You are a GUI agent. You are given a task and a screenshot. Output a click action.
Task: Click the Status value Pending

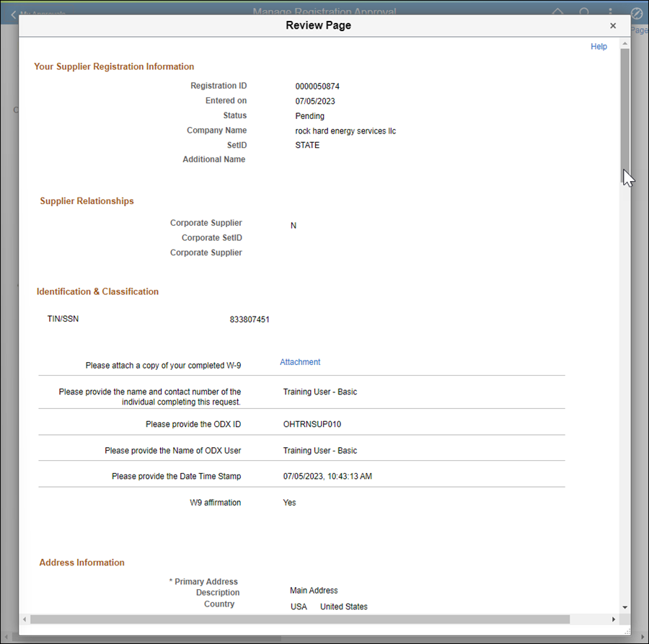309,116
